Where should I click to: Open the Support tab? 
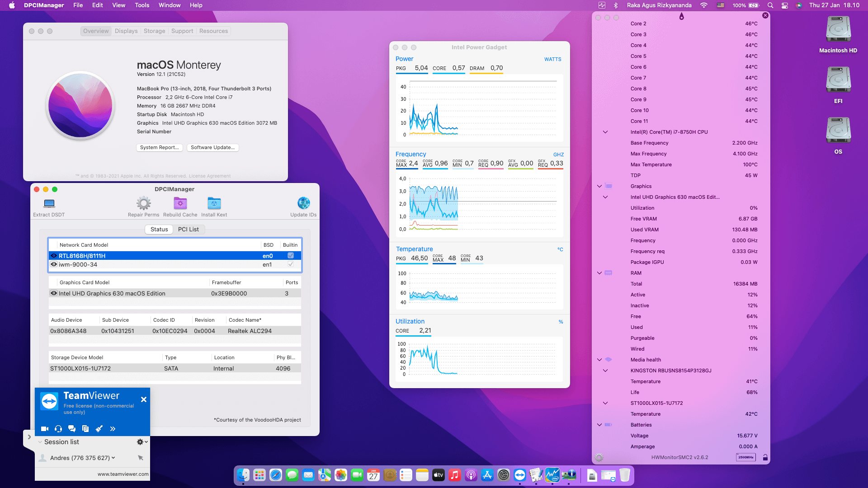coord(182,31)
